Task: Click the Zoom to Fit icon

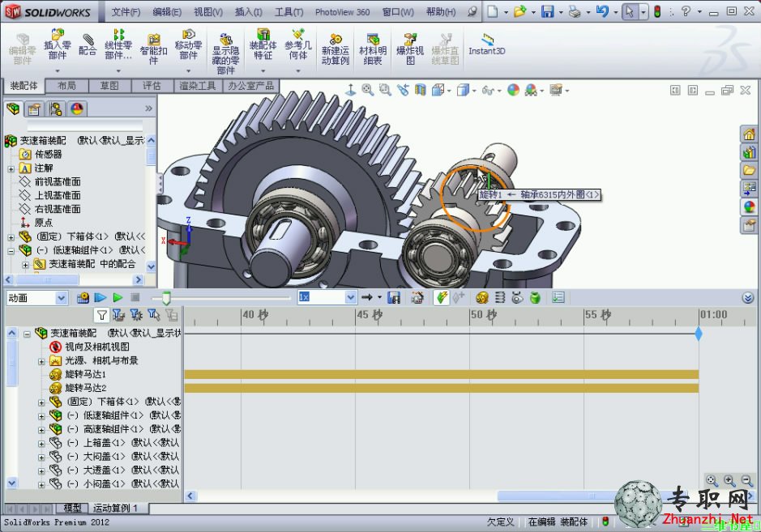Action: click(x=367, y=90)
